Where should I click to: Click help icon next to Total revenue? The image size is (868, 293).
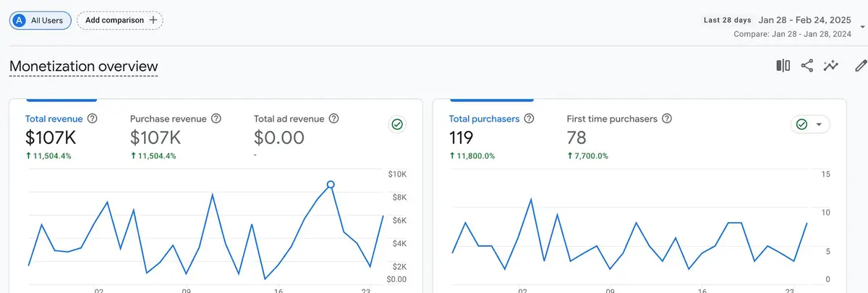pos(93,119)
